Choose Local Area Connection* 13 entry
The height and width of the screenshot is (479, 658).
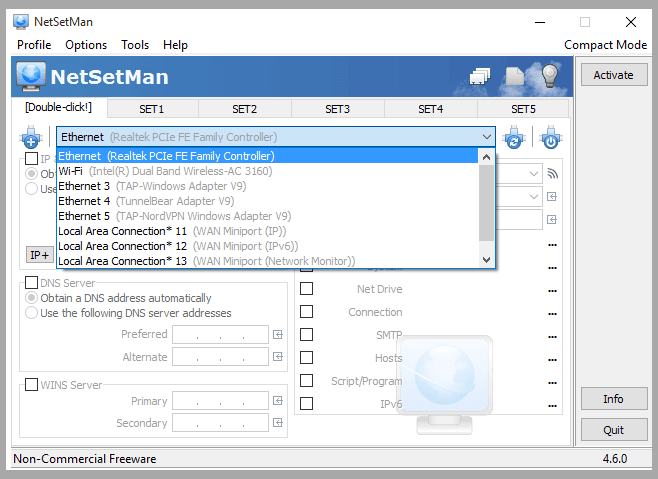pos(268,261)
